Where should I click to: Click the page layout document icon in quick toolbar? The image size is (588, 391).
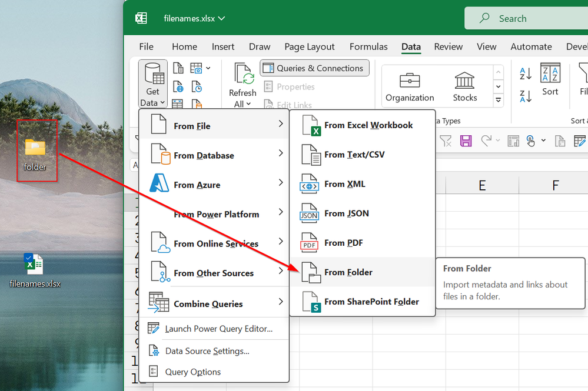(x=560, y=141)
